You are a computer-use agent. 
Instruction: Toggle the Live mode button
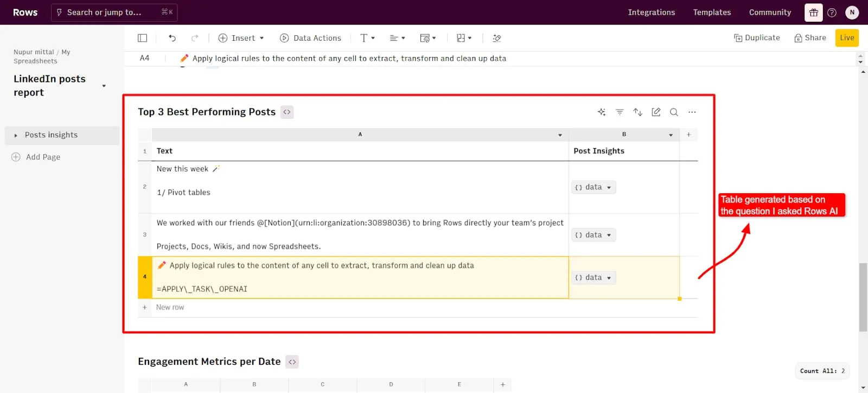[846, 38]
